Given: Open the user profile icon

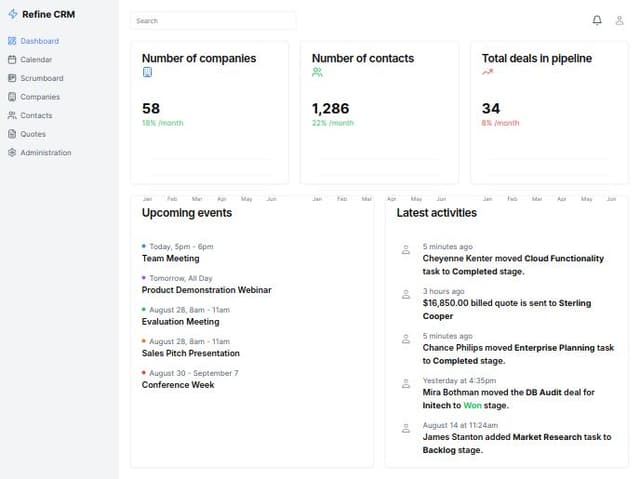Looking at the screenshot, I should 619,20.
